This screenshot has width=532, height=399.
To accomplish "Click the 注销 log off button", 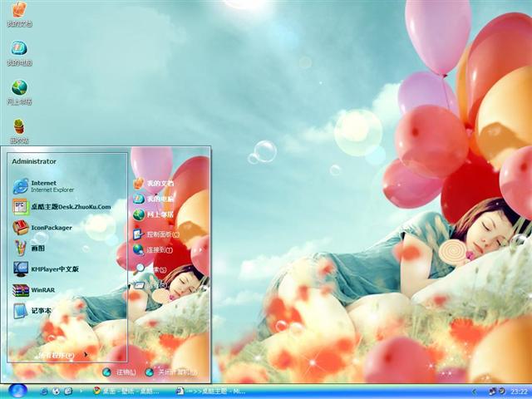I will 120,372.
